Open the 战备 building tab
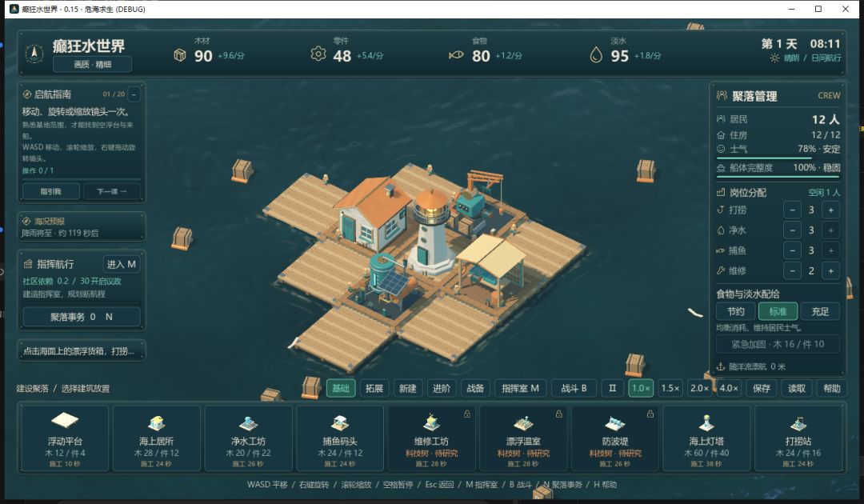This screenshot has width=864, height=504. 475,388
